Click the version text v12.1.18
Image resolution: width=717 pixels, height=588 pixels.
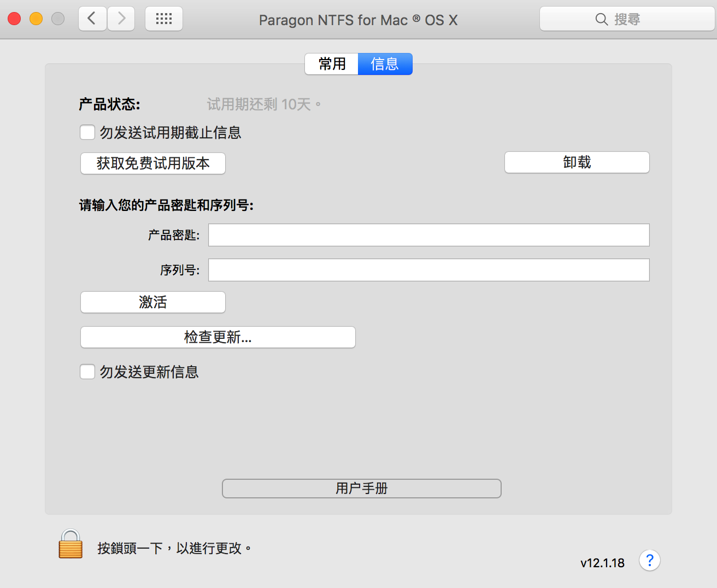pos(602,563)
